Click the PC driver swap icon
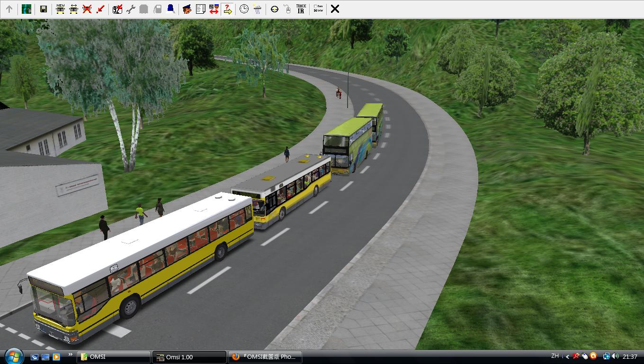The height and width of the screenshot is (364, 644). (214, 9)
